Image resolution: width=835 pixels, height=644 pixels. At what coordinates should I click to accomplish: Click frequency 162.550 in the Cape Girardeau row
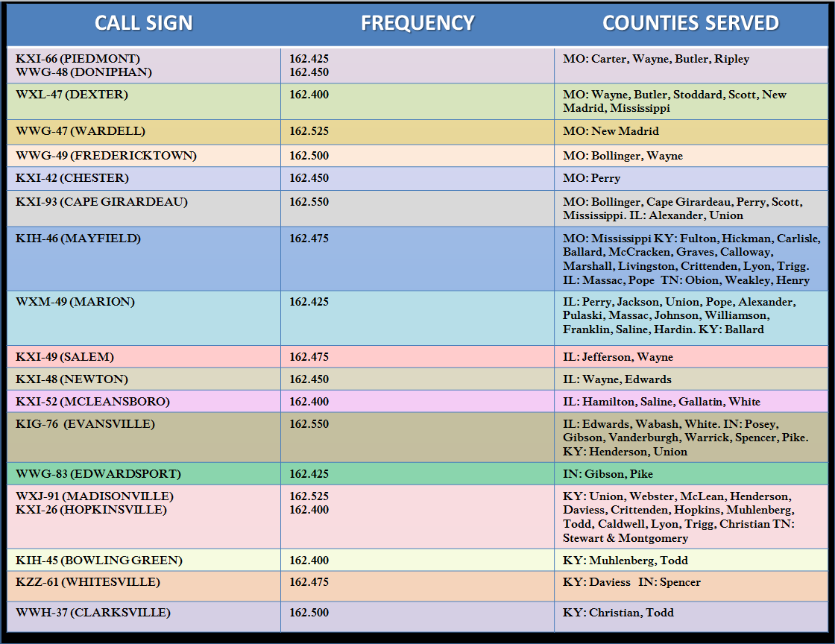point(309,202)
